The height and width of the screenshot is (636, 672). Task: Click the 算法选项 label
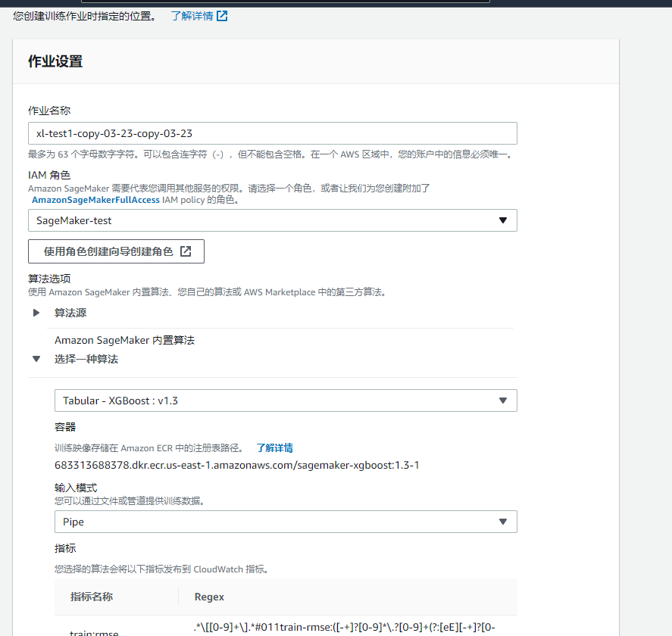coord(49,279)
